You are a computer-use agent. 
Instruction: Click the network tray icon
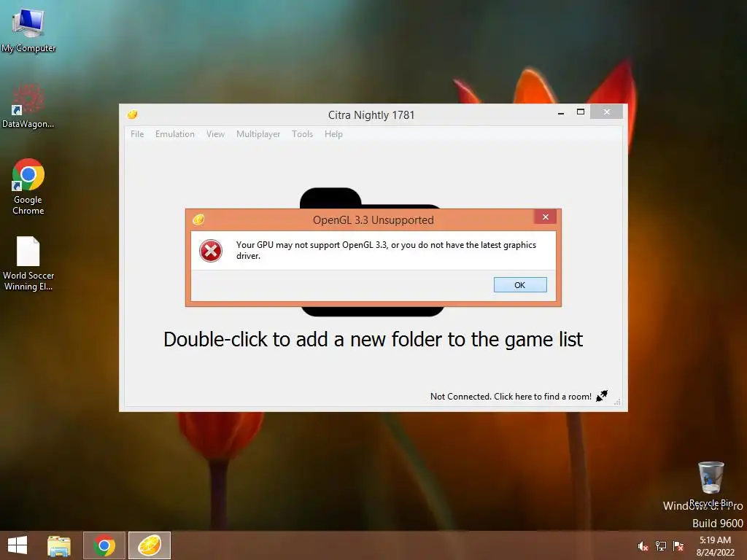[x=661, y=546]
